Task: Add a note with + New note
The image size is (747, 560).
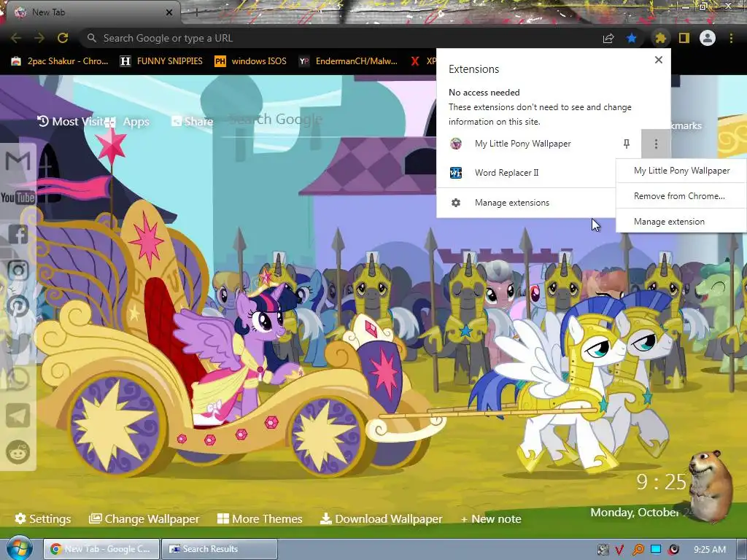Action: coord(491,519)
